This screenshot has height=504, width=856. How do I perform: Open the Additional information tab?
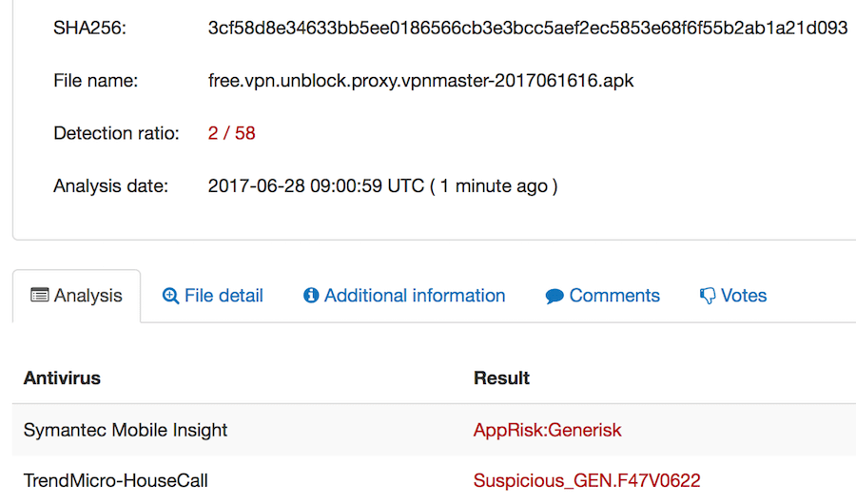click(404, 296)
